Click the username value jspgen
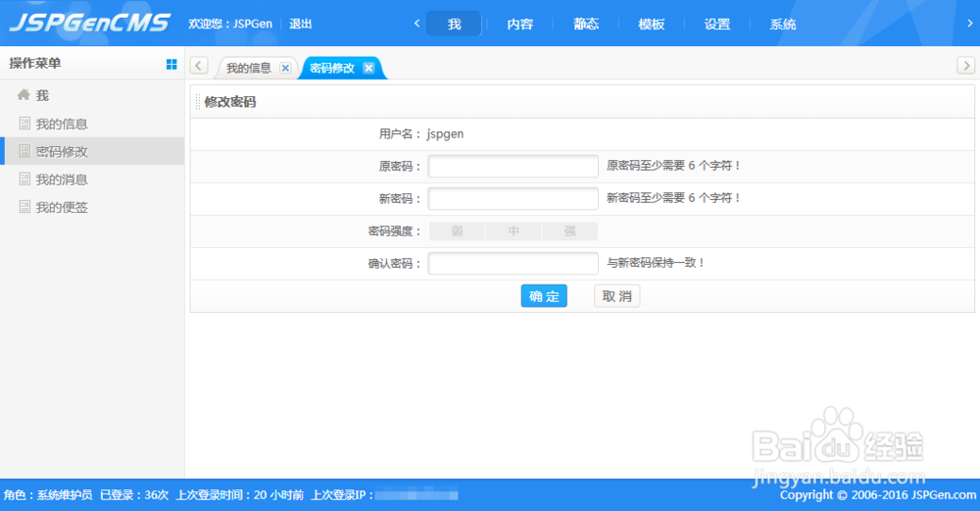 coord(445,133)
